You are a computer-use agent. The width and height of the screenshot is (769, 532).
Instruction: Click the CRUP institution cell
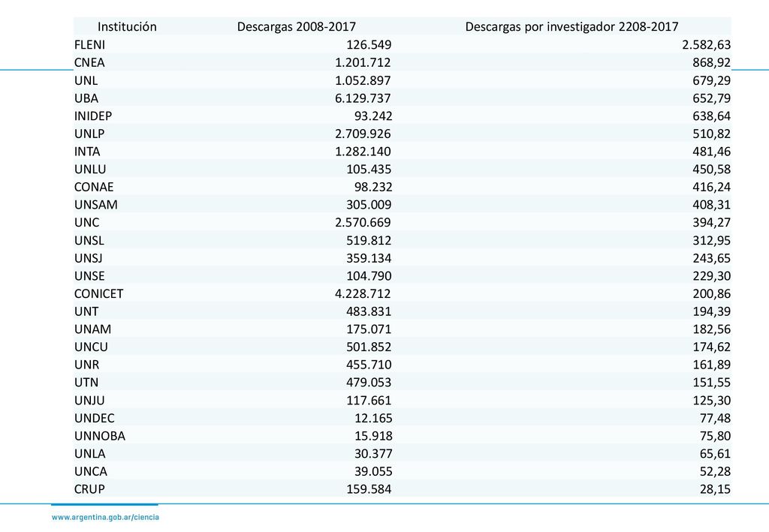pos(89,489)
